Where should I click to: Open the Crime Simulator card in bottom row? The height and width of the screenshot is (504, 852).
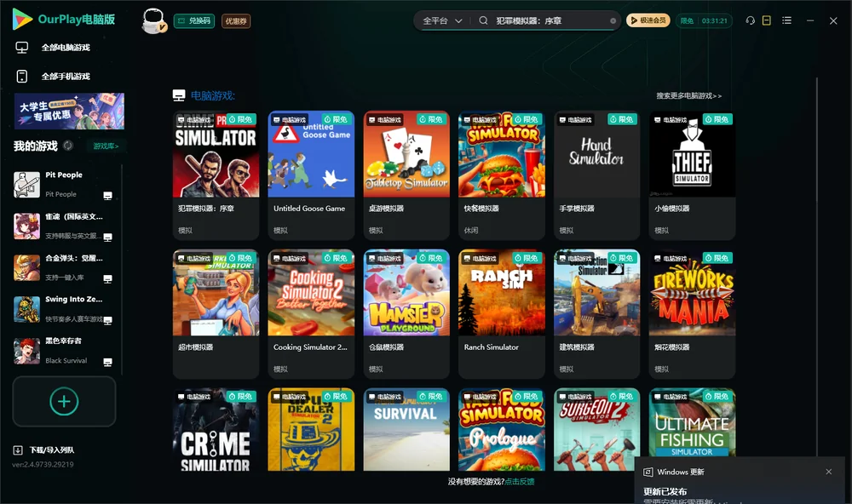point(216,429)
